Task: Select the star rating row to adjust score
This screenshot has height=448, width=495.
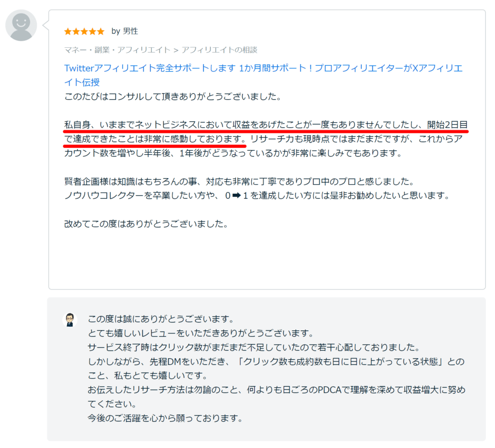Action: pyautogui.click(x=84, y=31)
